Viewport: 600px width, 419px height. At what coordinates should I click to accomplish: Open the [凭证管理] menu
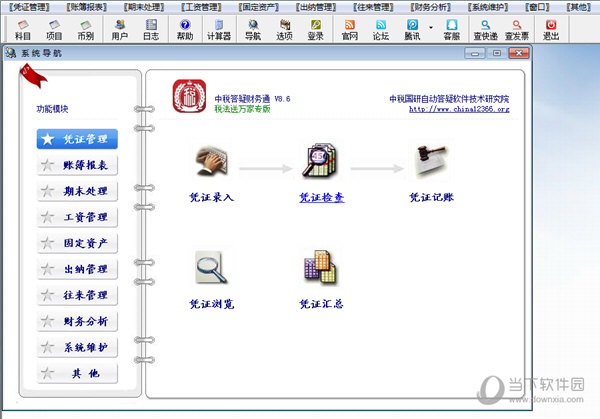point(29,7)
